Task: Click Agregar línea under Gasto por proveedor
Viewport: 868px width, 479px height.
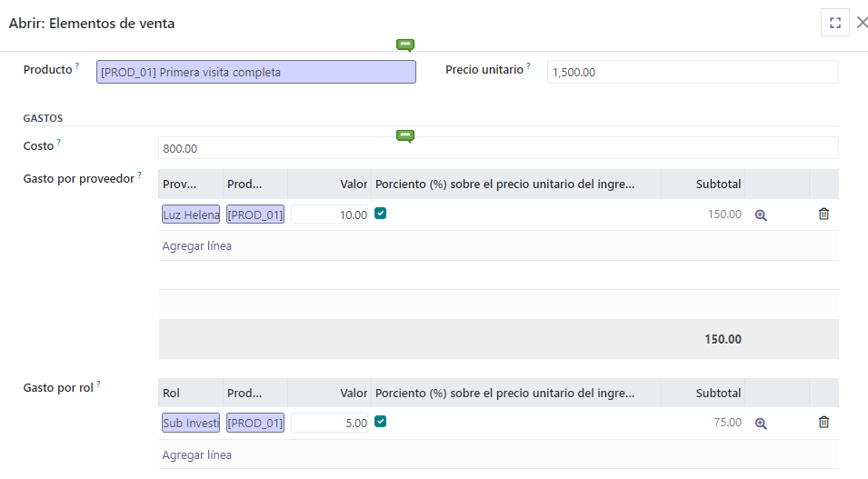Action: click(x=196, y=246)
